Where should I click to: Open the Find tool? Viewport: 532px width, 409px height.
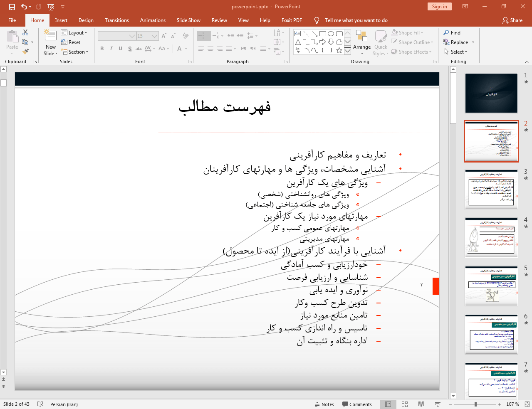452,32
